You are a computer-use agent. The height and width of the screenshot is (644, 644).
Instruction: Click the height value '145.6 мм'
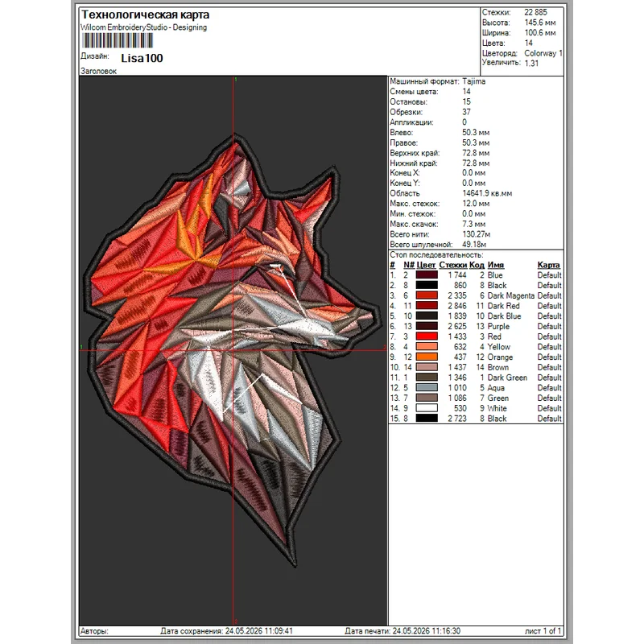click(x=539, y=23)
